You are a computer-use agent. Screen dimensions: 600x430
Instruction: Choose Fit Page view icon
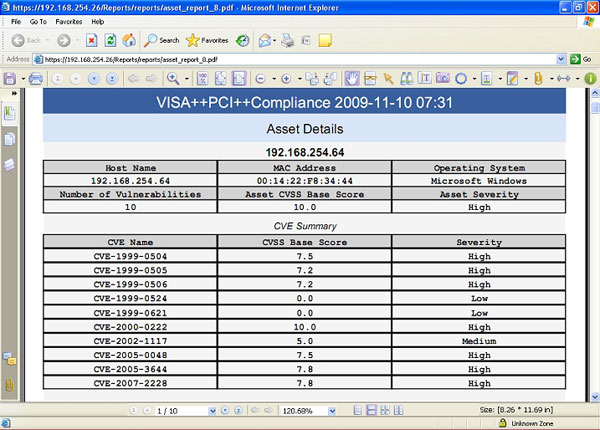point(220,79)
